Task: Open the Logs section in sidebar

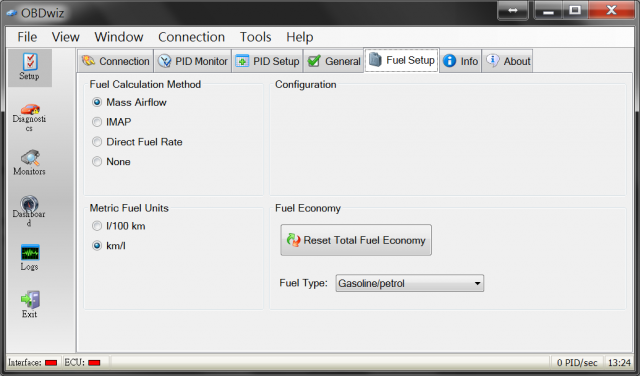Action: [29, 258]
